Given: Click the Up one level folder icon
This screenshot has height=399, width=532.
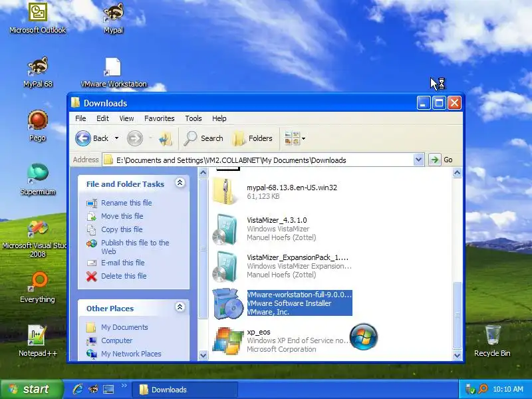Looking at the screenshot, I should [166, 139].
